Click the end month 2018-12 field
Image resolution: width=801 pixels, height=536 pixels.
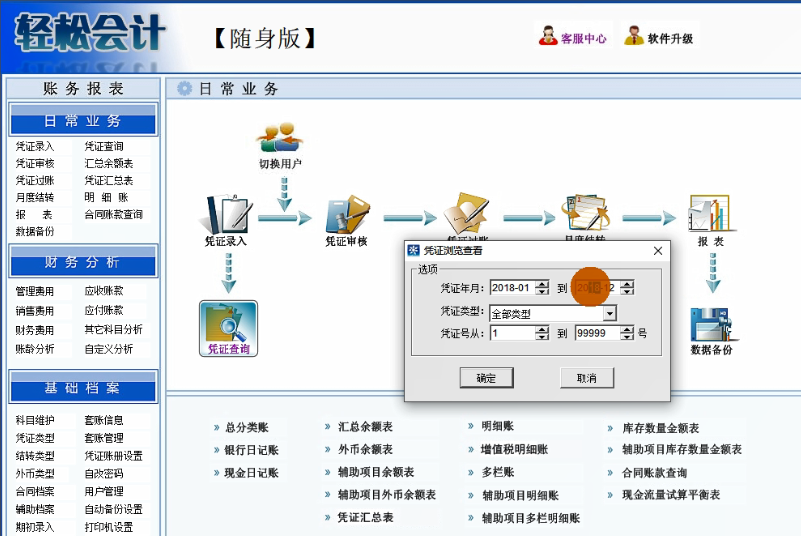click(598, 288)
